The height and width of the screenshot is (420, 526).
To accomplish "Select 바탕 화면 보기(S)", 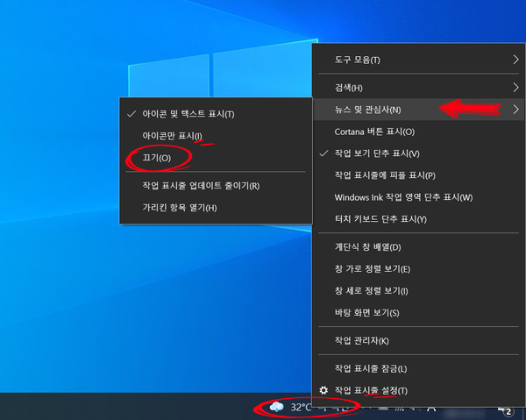I will [419, 313].
